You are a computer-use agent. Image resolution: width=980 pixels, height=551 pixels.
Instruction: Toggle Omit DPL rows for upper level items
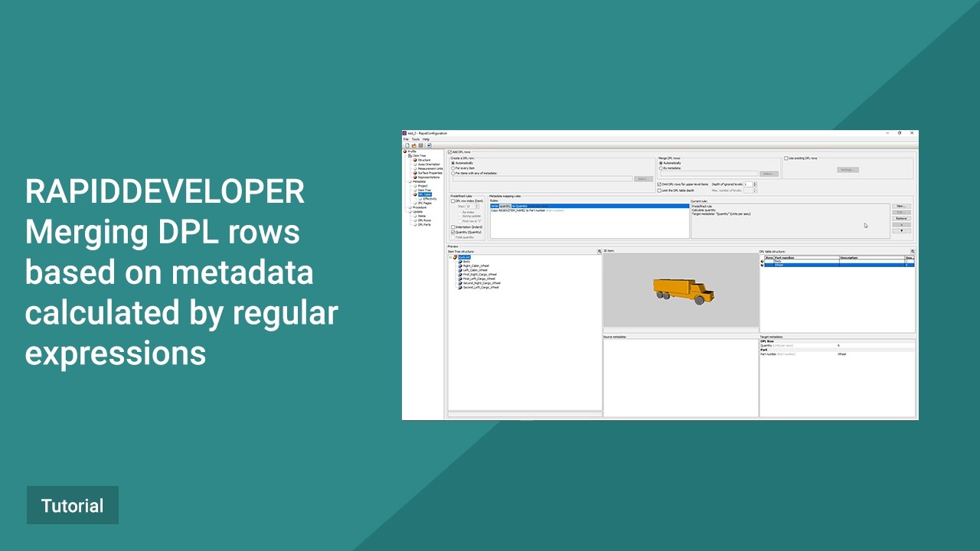pos(659,184)
